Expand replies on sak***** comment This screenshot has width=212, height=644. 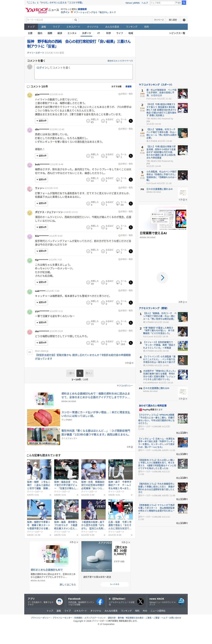pyautogui.click(x=41, y=302)
